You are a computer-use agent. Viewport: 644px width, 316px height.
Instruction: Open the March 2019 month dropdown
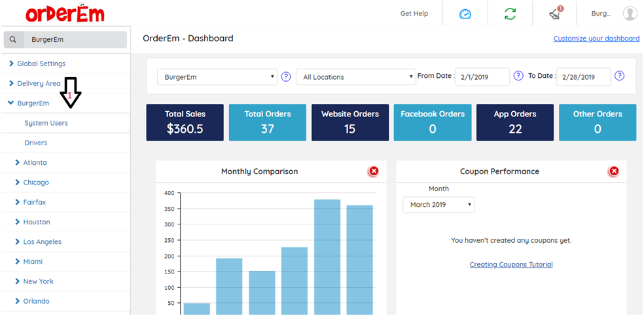[438, 205]
